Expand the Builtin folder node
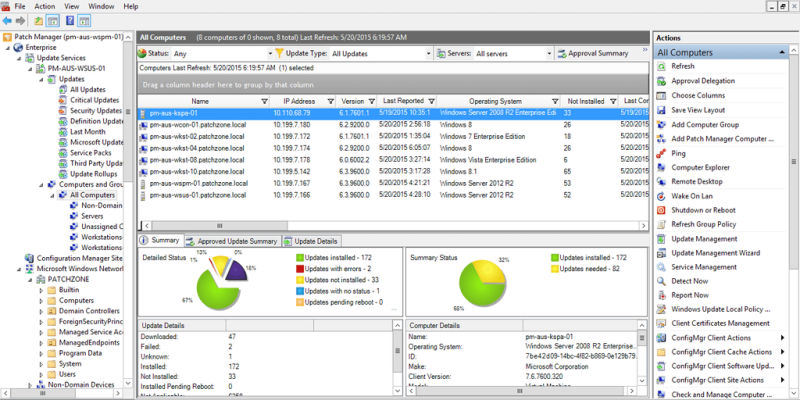Viewport: 800px width, 400px height. 41,290
